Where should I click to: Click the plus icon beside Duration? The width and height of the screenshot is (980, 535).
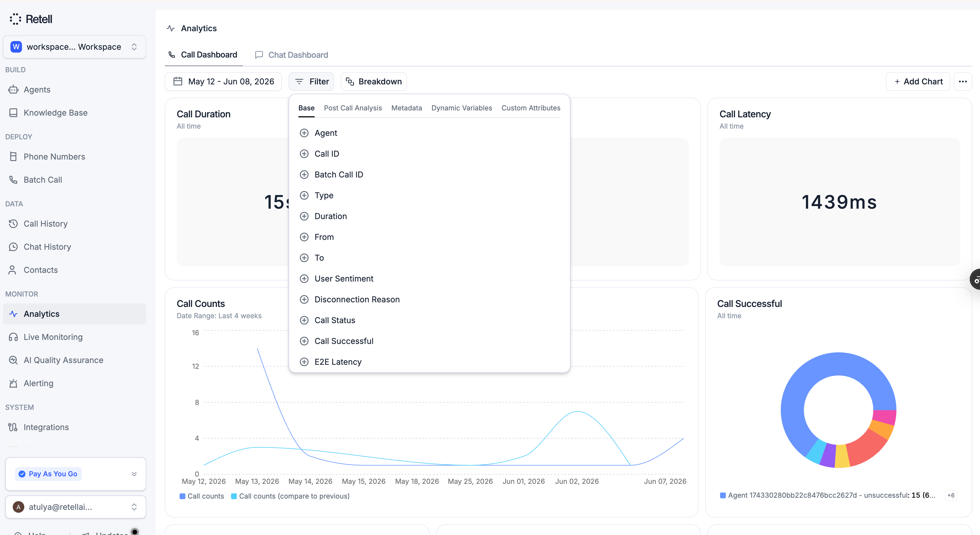click(304, 216)
